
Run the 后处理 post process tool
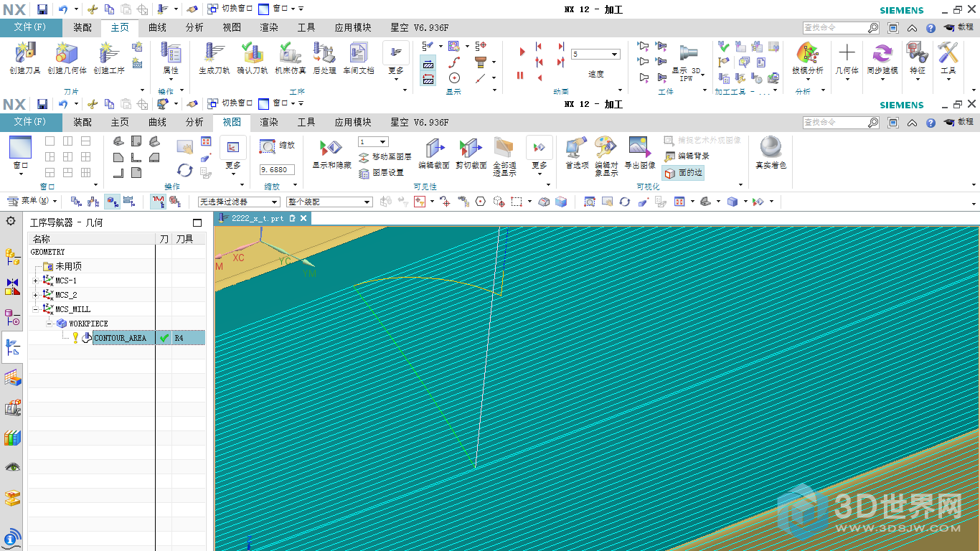[324, 53]
